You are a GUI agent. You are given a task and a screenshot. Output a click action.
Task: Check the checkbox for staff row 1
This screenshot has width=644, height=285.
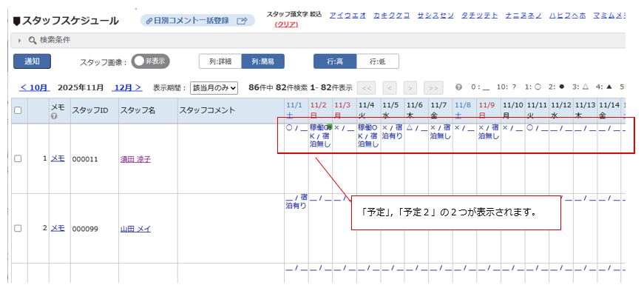point(18,158)
